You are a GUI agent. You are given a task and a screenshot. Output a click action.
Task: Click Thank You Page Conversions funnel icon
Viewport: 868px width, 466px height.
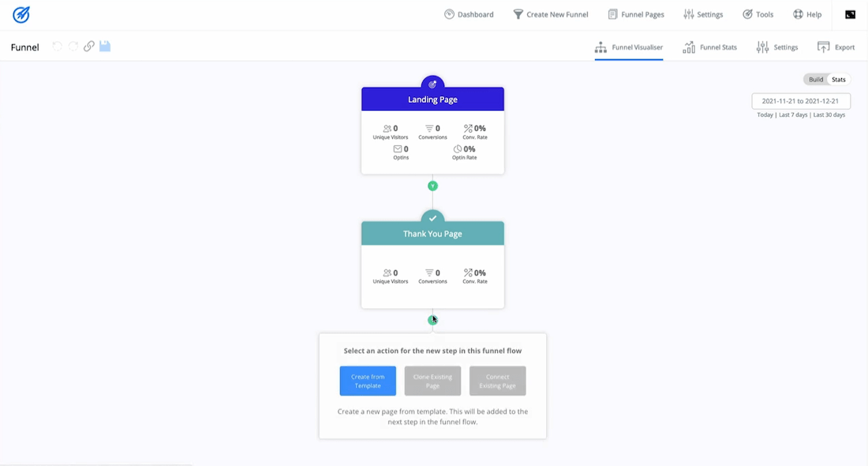[429, 272]
